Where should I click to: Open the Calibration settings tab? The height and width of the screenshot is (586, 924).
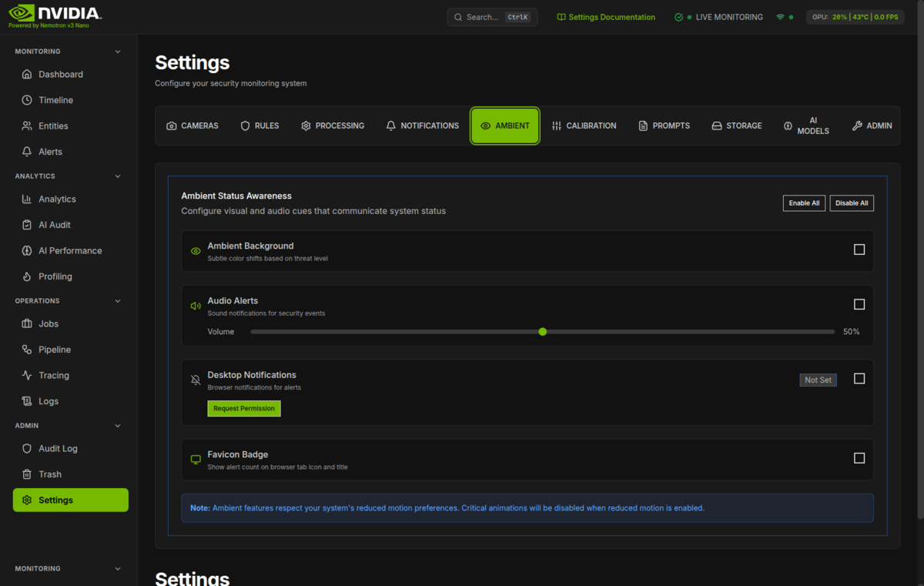click(584, 126)
